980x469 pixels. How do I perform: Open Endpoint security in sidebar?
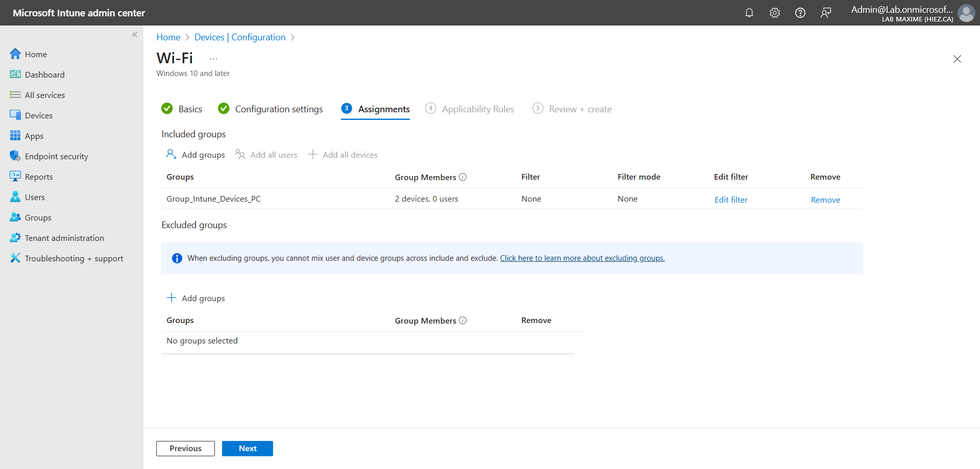pyautogui.click(x=56, y=156)
